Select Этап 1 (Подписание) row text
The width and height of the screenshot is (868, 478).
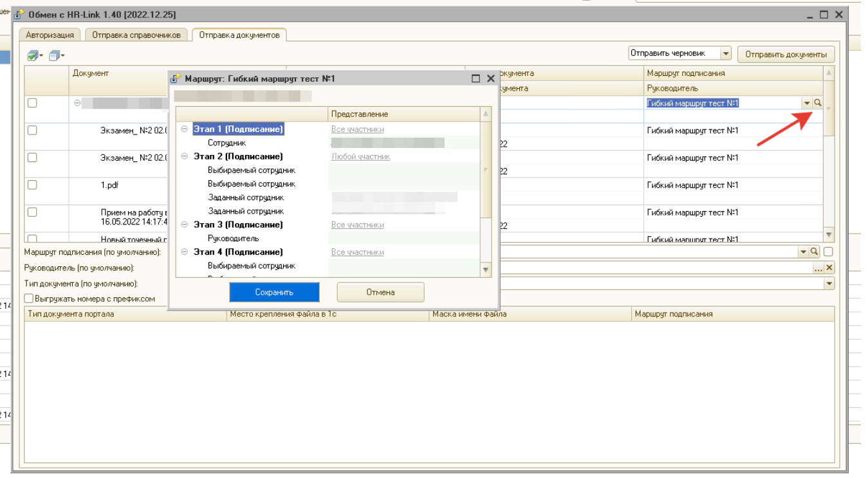pyautogui.click(x=238, y=129)
